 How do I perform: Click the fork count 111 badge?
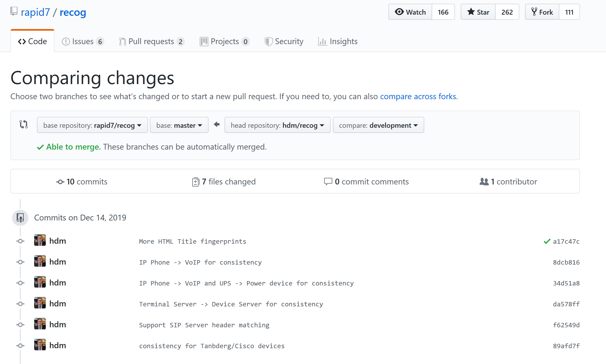[569, 12]
